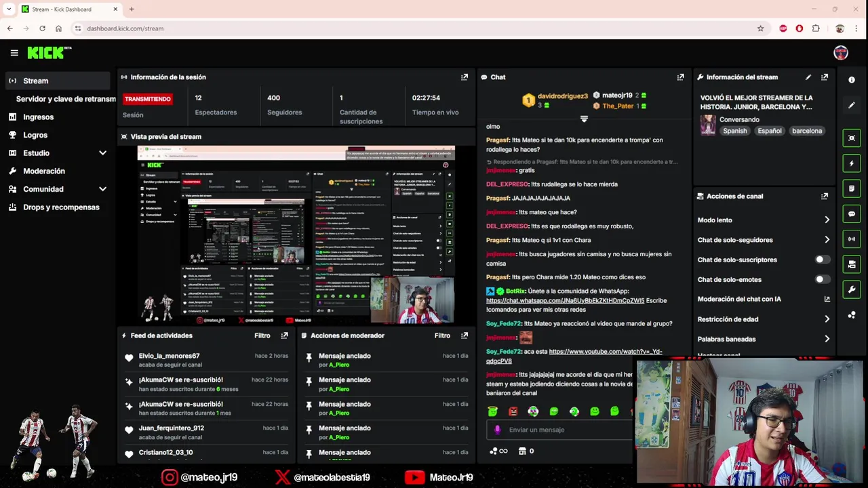Click the info icon in right sidebar
868x488 pixels.
(x=852, y=80)
